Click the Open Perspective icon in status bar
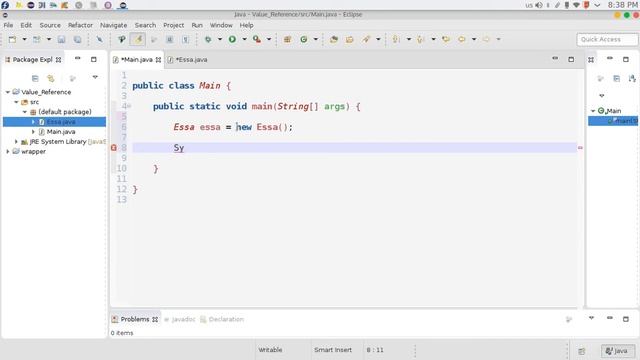 click(x=582, y=351)
